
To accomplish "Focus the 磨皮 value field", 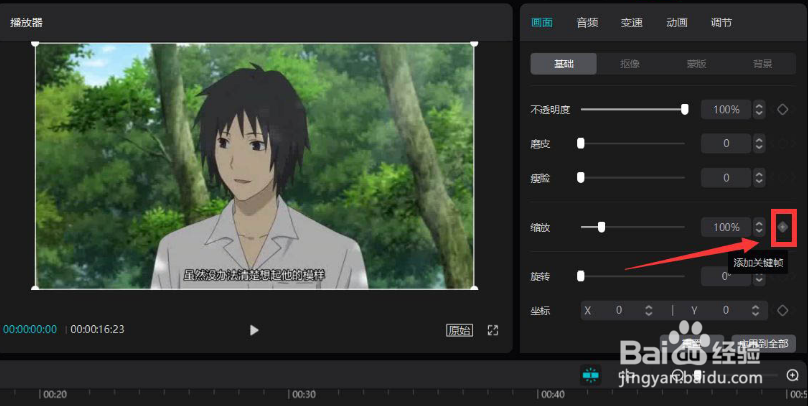I will click(x=726, y=143).
